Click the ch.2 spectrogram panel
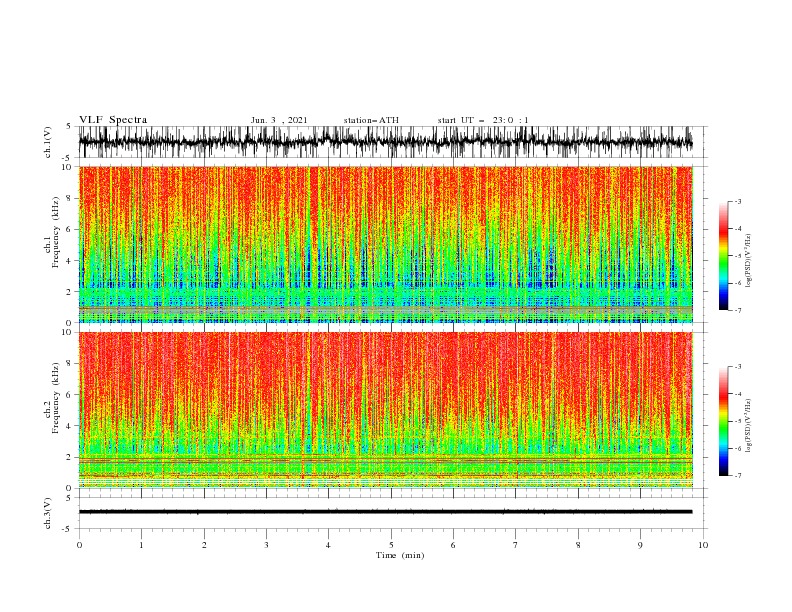Image resolution: width=792 pixels, height=612 pixels. (x=385, y=410)
